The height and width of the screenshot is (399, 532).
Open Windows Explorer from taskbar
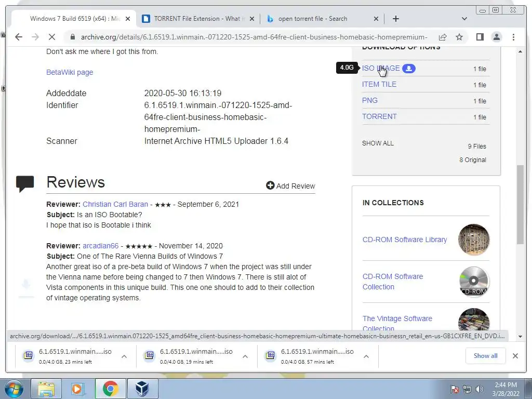[46, 389]
